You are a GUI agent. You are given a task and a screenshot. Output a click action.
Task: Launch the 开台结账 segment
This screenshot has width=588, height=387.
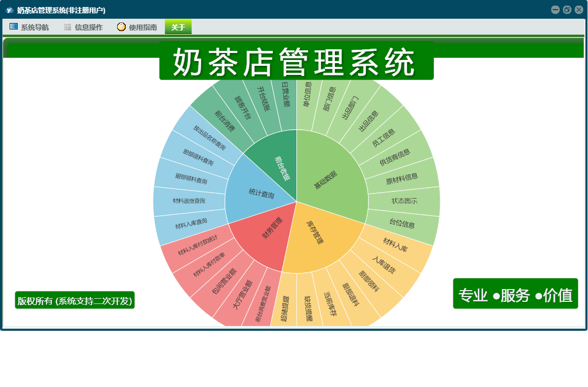point(263,98)
